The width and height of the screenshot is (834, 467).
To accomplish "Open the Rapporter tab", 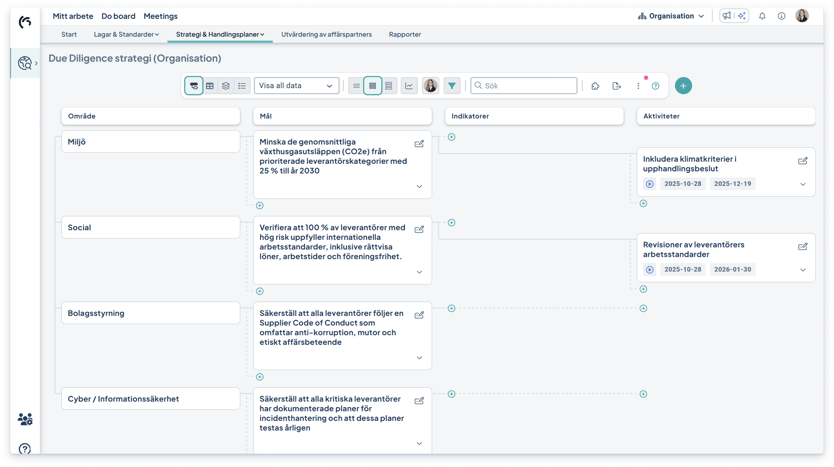I will pyautogui.click(x=405, y=34).
